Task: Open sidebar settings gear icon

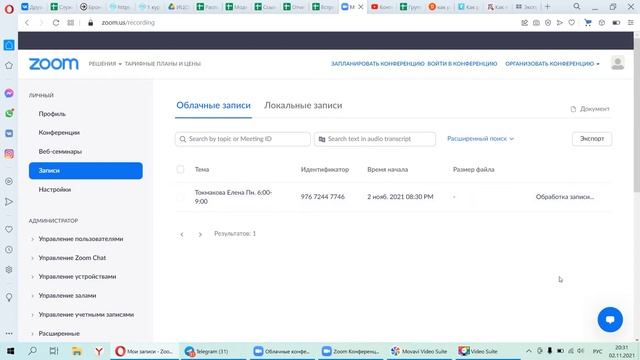Action: 9,270
